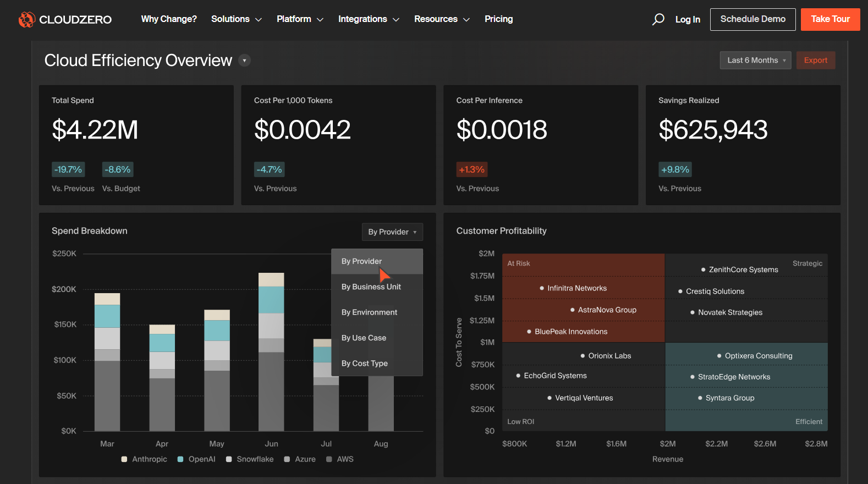This screenshot has height=484, width=868.
Task: Toggle the Snowflake legend marker
Action: pos(229,459)
